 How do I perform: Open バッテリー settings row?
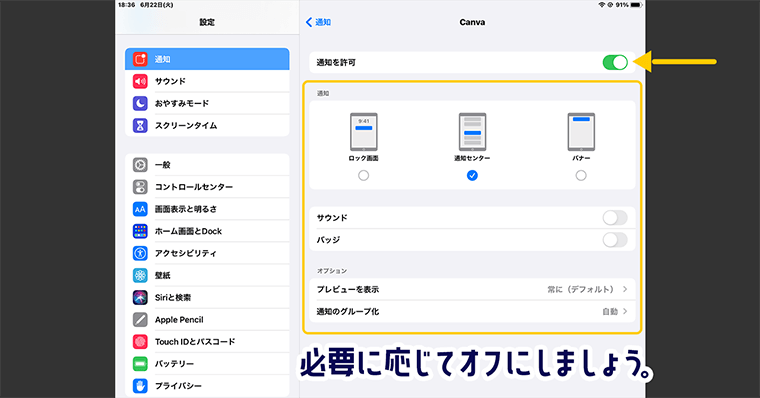click(x=207, y=364)
